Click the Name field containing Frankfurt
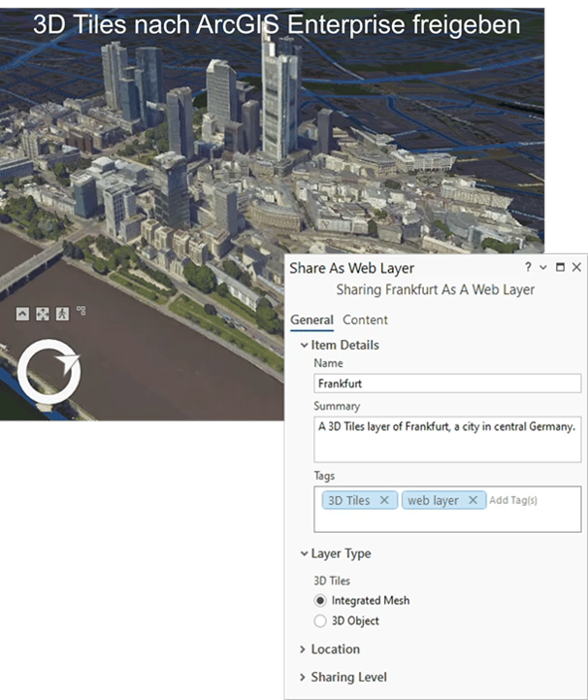 (447, 383)
